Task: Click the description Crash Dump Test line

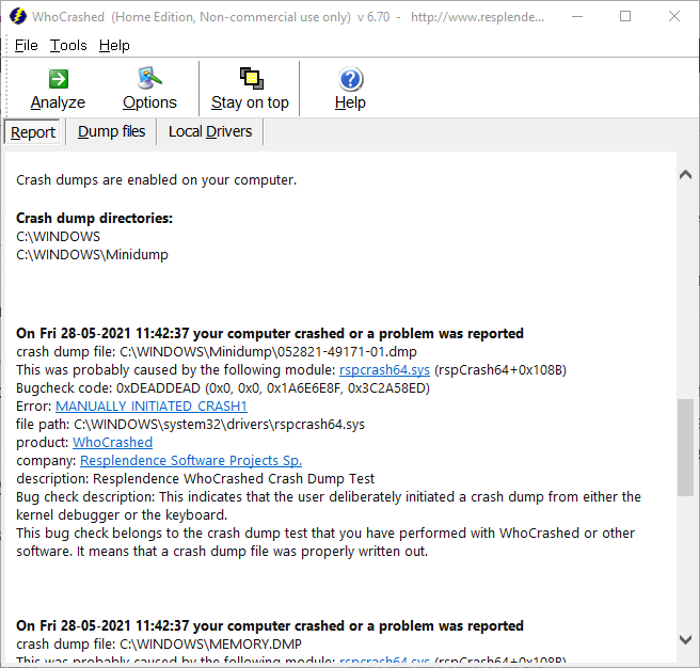Action: (x=195, y=479)
